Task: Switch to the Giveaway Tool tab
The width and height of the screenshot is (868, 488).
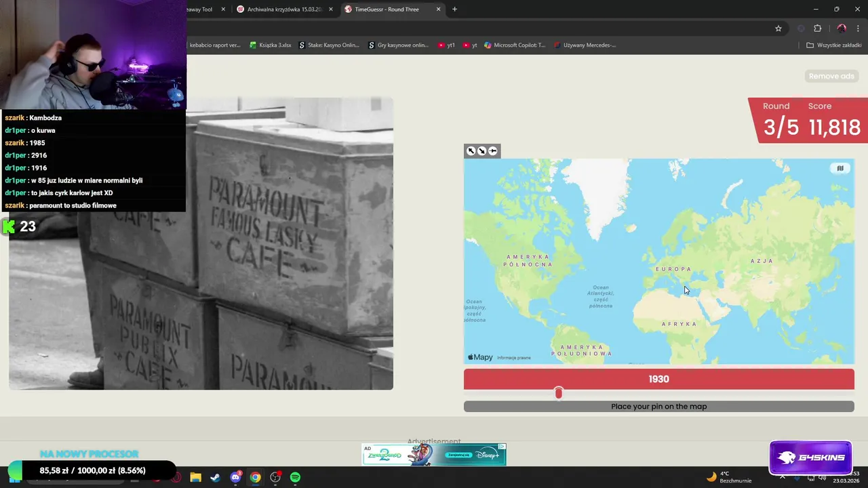Action: pyautogui.click(x=207, y=9)
